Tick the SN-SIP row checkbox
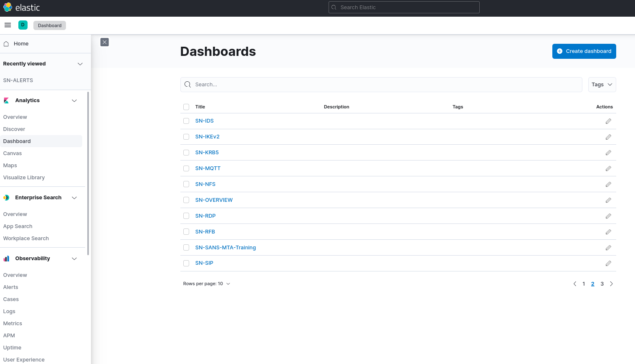635x364 pixels. (x=186, y=263)
